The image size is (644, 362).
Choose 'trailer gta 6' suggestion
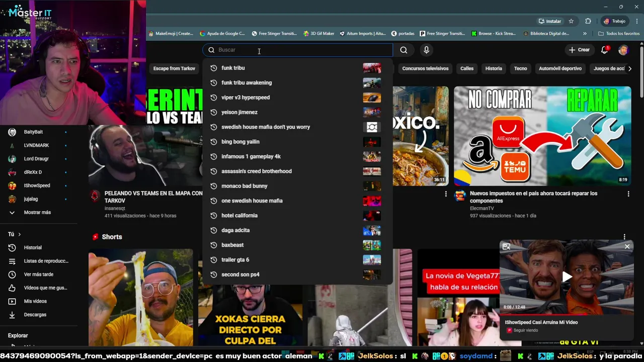click(297, 259)
